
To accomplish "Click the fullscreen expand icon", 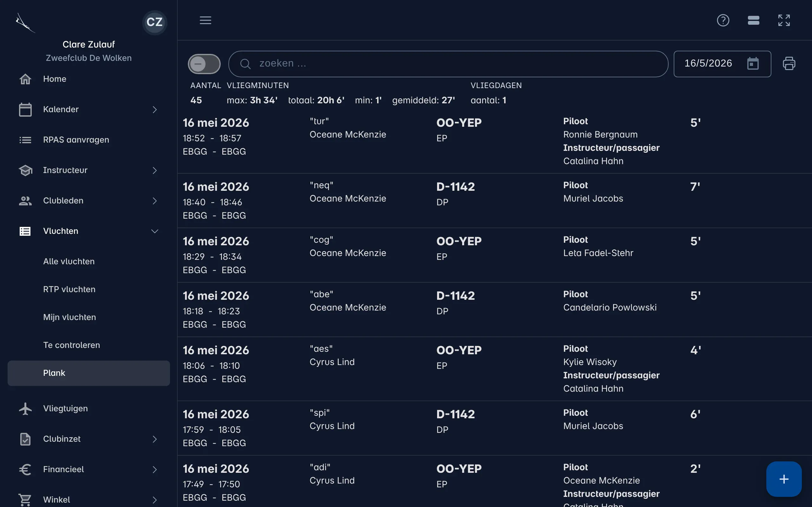I will [784, 21].
